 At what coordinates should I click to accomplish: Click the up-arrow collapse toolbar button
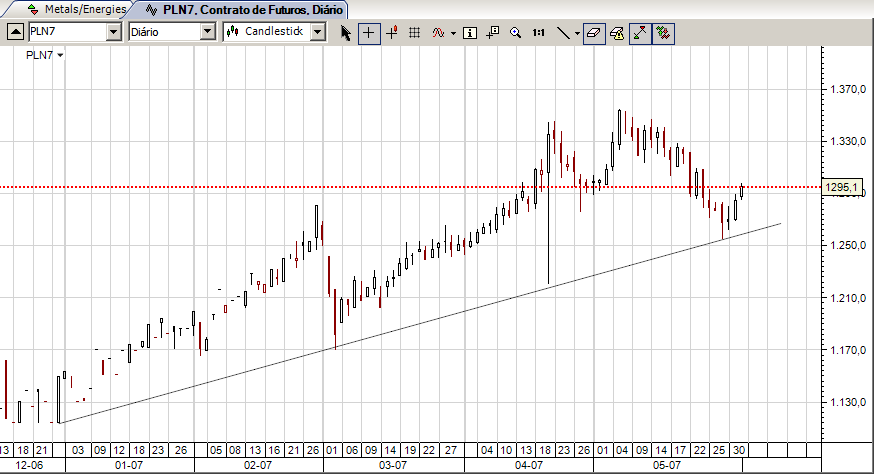15,32
